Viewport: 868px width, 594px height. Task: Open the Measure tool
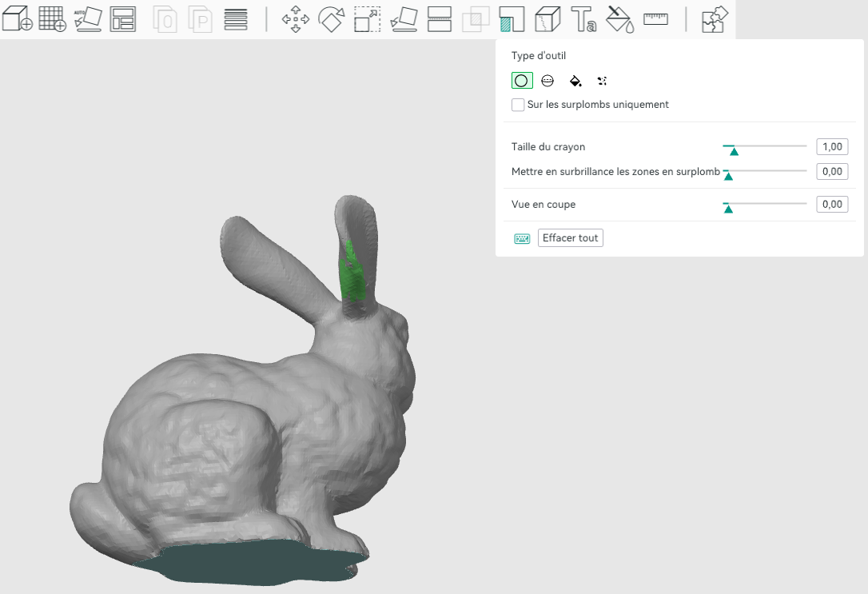(x=656, y=19)
